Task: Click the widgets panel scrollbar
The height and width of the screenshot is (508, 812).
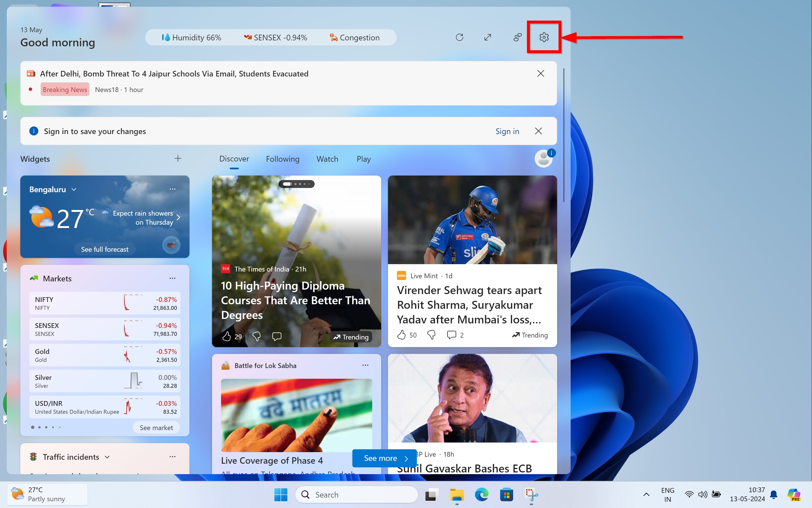Action: 564,135
